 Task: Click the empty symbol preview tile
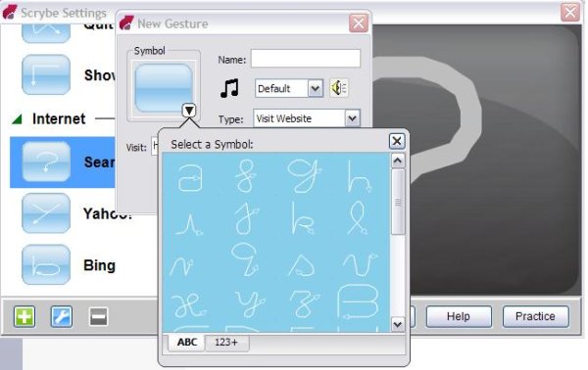[163, 88]
